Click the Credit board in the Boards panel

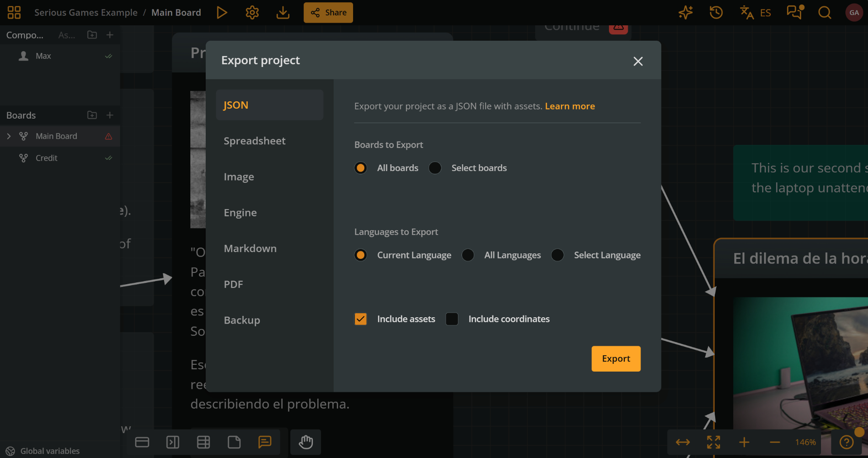click(x=46, y=157)
